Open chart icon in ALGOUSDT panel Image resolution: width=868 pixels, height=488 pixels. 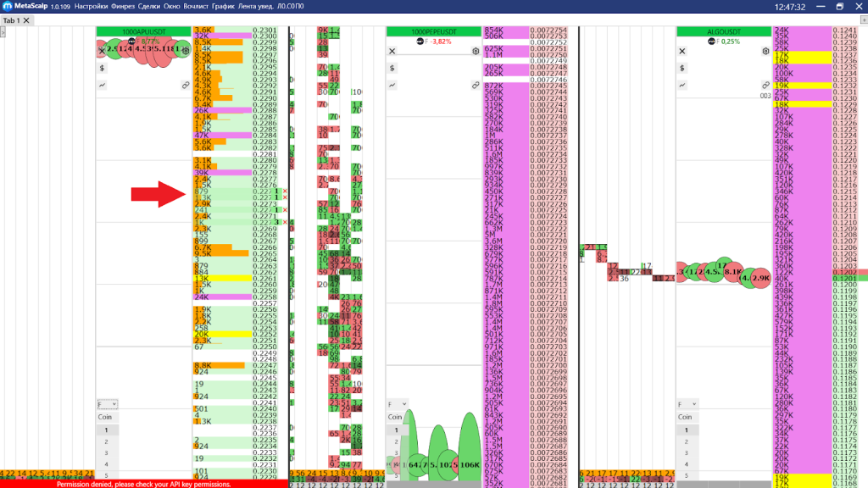tap(682, 86)
